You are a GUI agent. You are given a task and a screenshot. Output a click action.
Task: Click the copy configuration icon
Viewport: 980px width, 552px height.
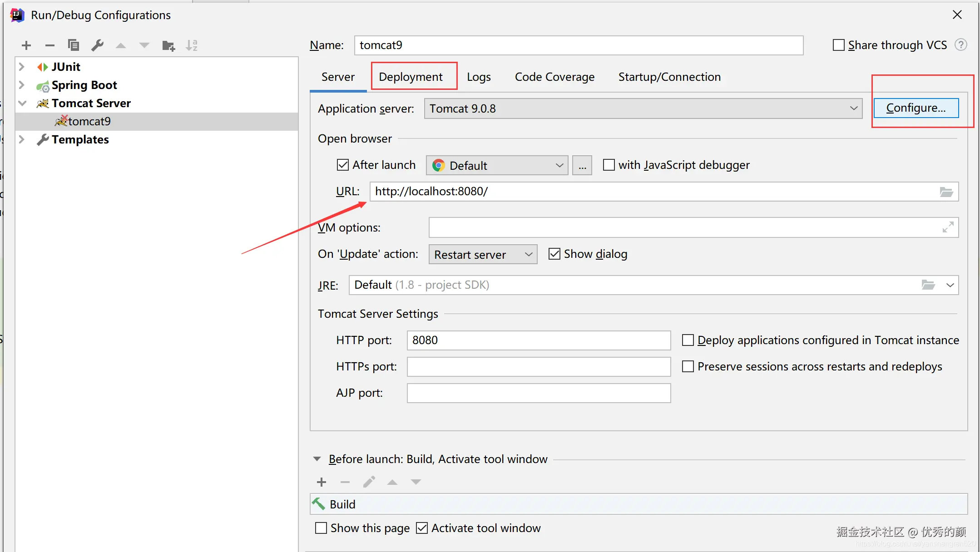click(x=74, y=45)
